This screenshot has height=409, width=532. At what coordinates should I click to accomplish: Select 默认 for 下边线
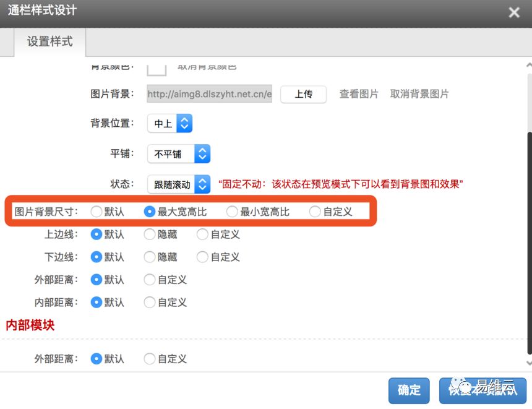pyautogui.click(x=97, y=257)
